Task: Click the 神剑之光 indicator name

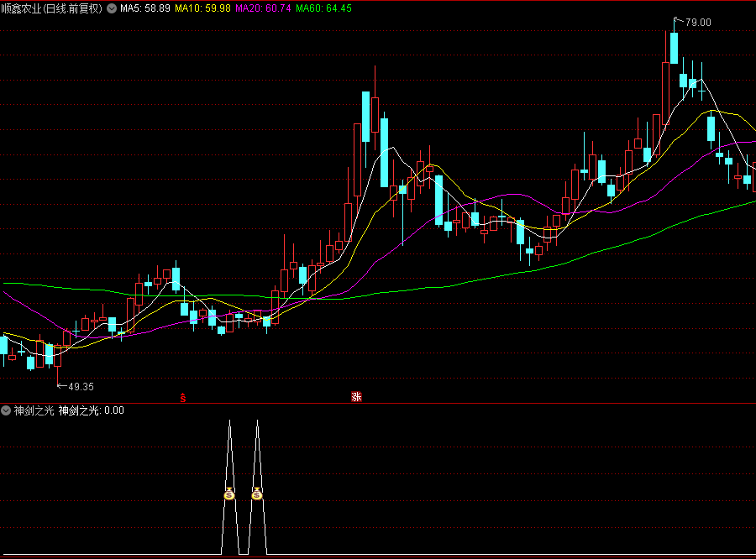Action: tap(34, 410)
